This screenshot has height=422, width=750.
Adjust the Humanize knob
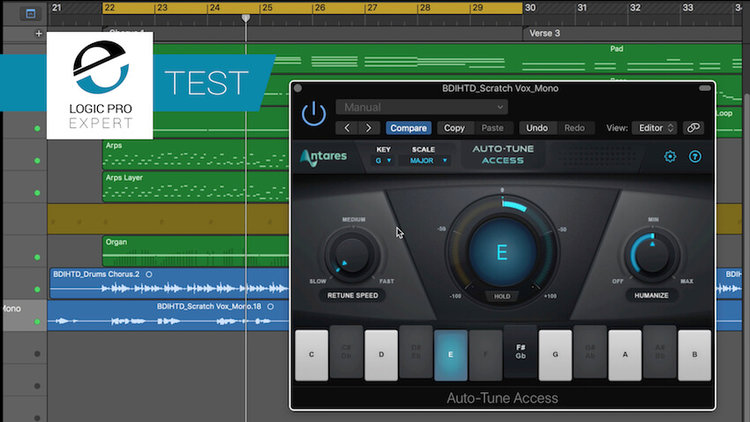(x=652, y=255)
